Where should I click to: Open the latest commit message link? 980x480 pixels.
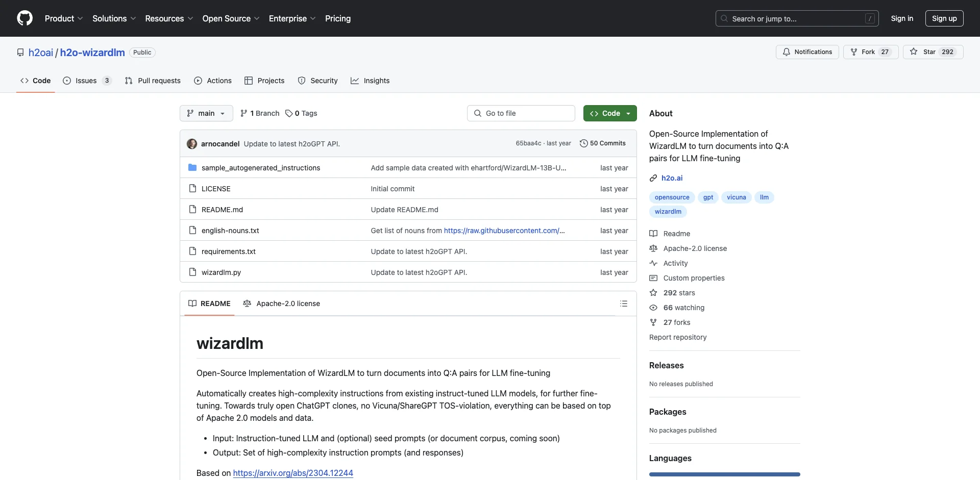click(x=292, y=144)
